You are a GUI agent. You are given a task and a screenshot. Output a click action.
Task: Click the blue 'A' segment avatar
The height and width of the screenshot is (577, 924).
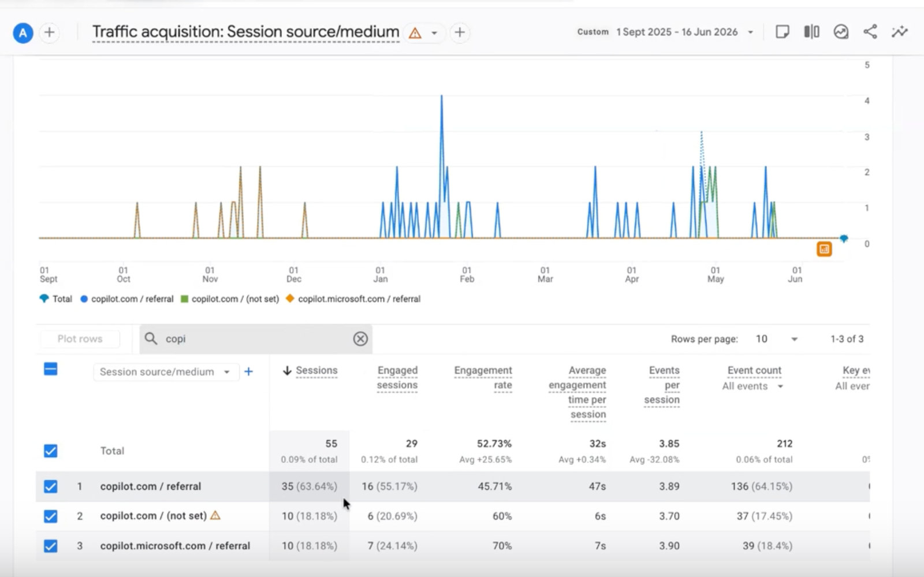coord(23,33)
